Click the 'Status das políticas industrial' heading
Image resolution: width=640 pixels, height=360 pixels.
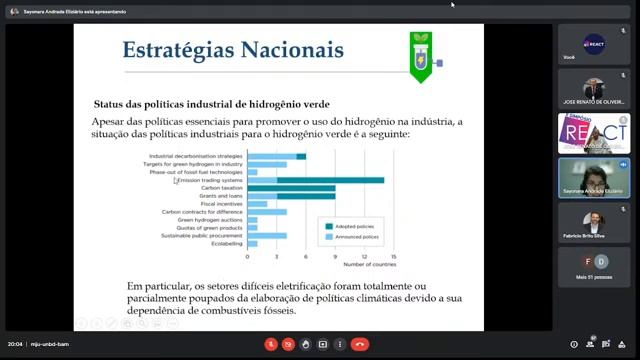(x=211, y=104)
